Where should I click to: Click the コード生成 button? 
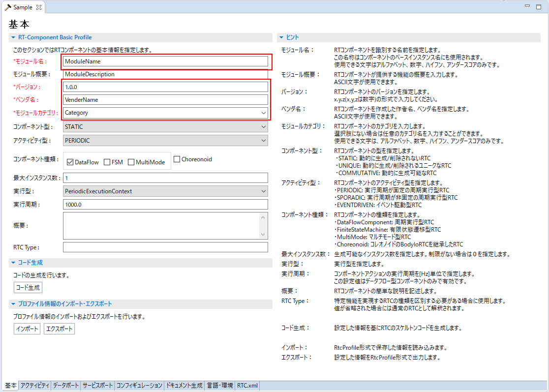click(x=28, y=288)
